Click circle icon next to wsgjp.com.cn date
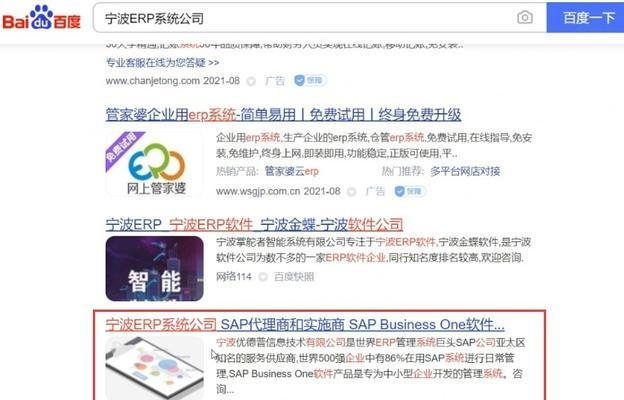Image resolution: width=624 pixels, height=400 pixels. tap(351, 192)
